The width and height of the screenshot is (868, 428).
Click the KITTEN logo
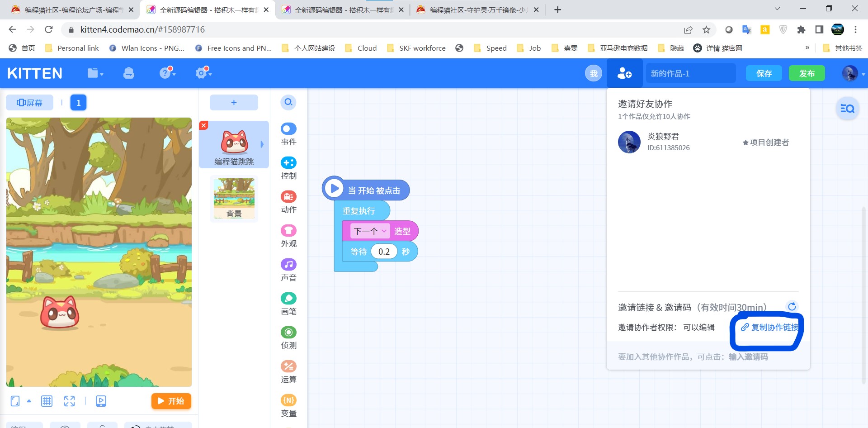(x=35, y=73)
